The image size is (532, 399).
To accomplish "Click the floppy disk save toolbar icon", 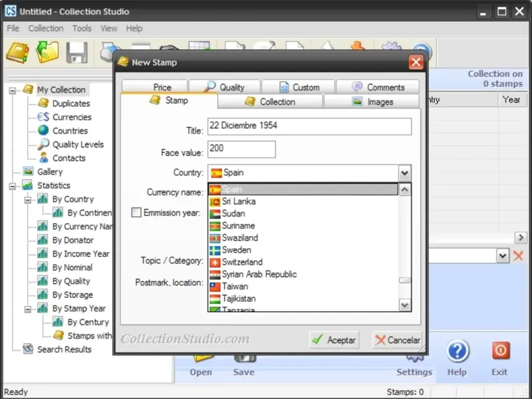I will pos(76,53).
